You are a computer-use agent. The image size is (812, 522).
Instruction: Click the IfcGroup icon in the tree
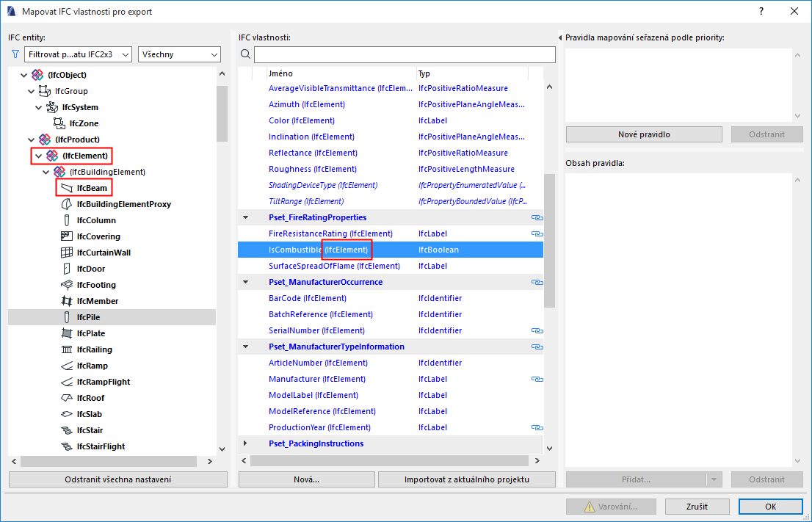click(x=45, y=91)
